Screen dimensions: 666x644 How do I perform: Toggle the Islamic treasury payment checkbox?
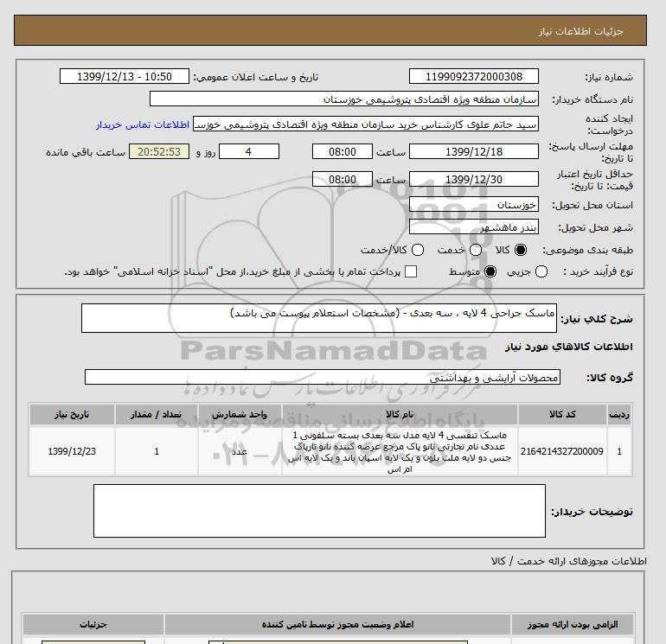pos(411,271)
